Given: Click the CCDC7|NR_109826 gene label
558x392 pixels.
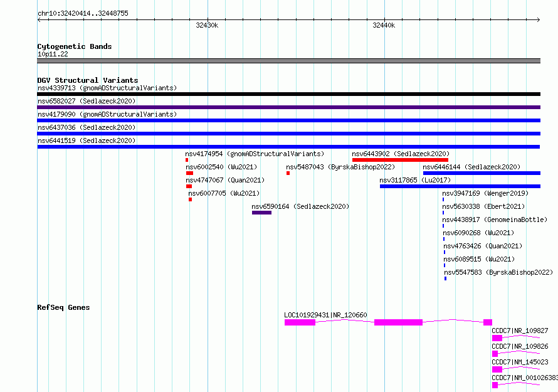Looking at the screenshot, I should click(520, 346).
